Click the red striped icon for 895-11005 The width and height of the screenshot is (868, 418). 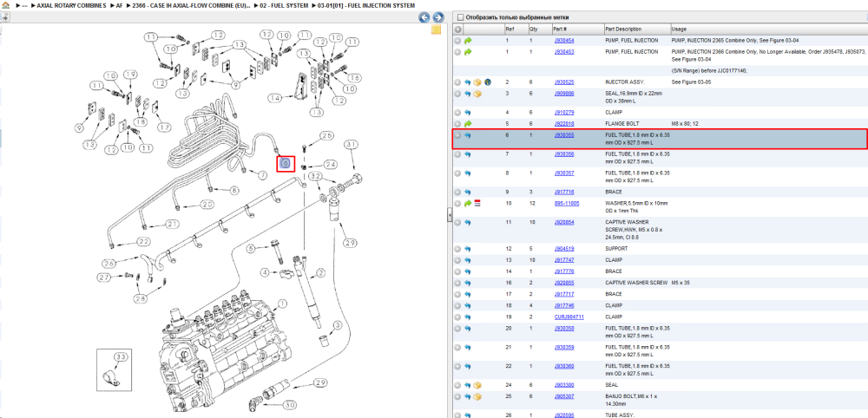tap(477, 204)
